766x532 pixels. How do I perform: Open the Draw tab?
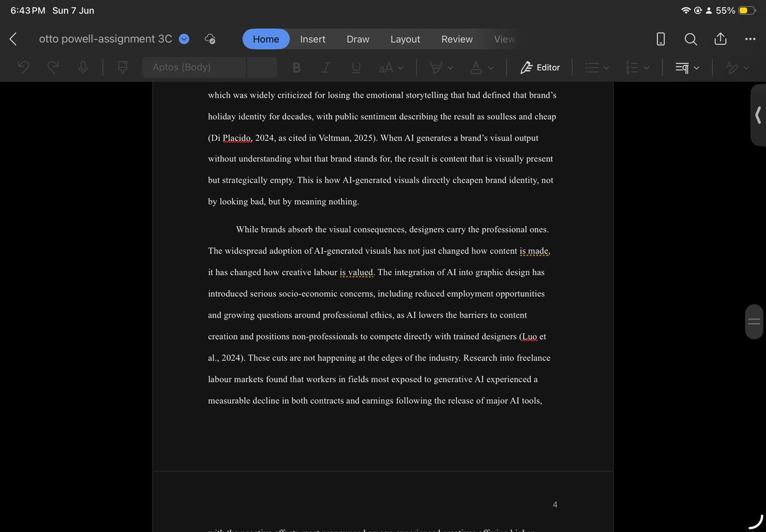coord(358,39)
